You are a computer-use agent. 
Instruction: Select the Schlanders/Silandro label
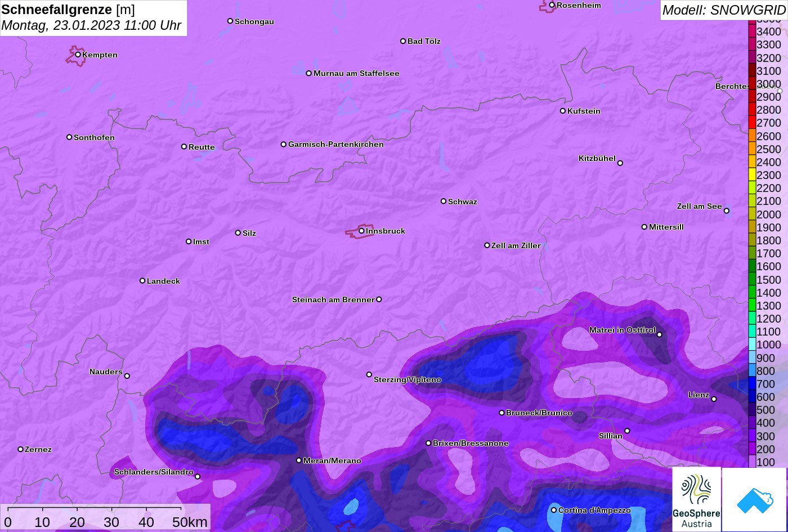[154, 472]
